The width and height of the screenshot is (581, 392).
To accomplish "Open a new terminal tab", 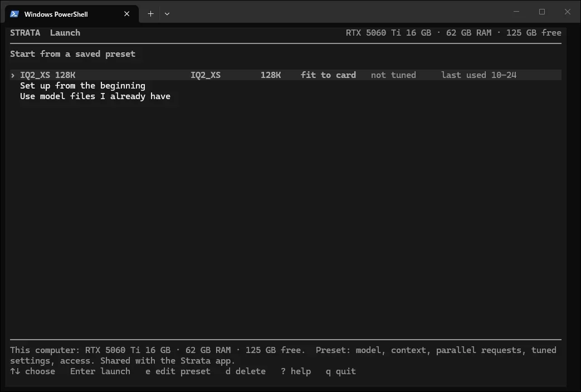I will 150,14.
